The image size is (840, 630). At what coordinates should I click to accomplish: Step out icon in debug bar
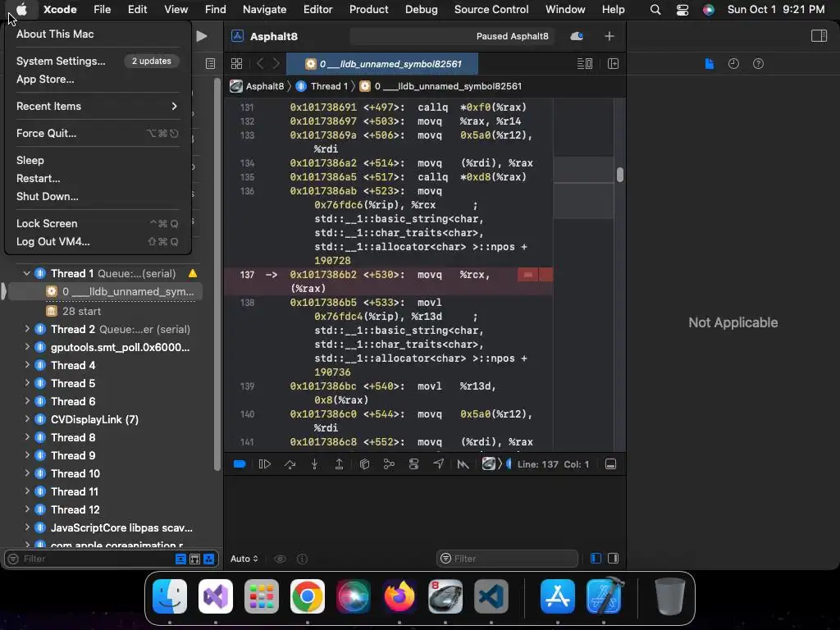[x=339, y=464]
